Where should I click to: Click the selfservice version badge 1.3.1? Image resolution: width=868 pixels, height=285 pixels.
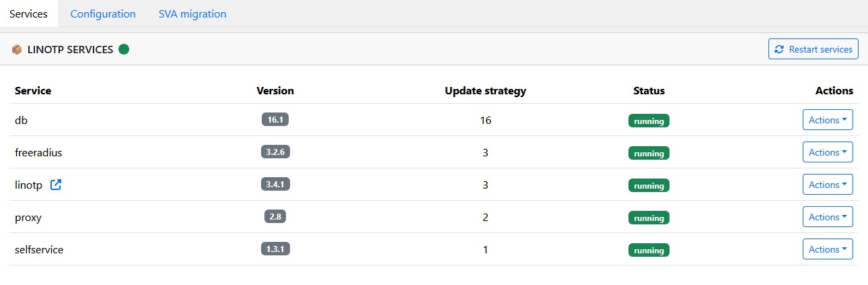[x=275, y=249]
